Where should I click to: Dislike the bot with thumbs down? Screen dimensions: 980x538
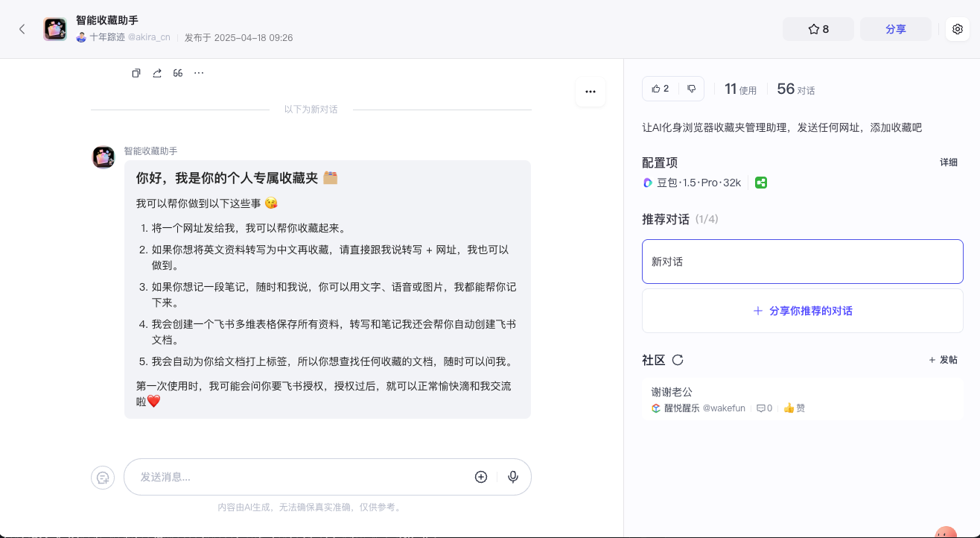[691, 89]
